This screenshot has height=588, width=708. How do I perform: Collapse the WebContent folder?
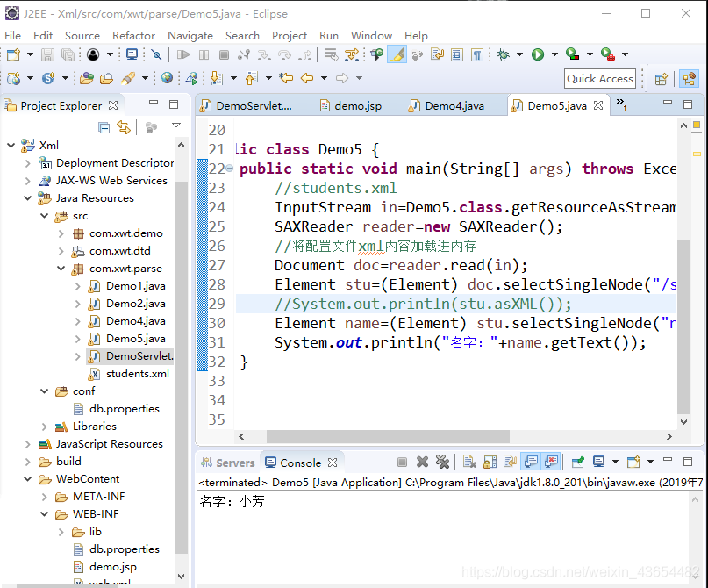(28, 479)
